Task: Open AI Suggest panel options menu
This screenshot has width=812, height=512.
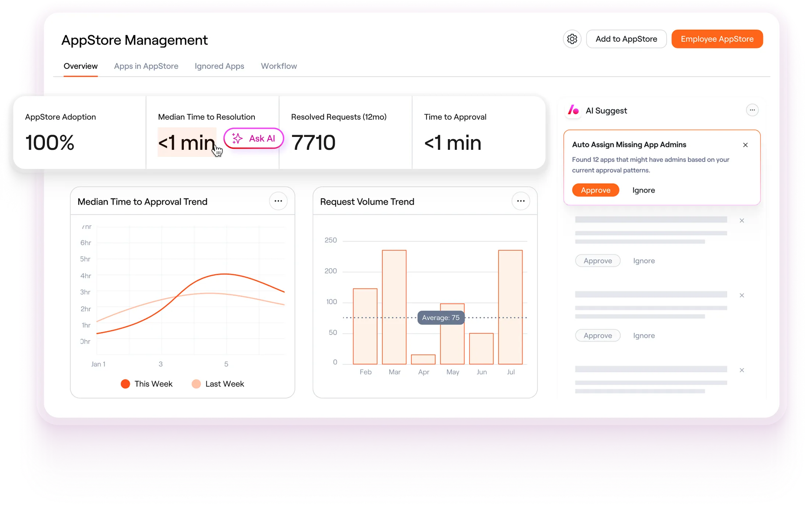Action: pos(752,110)
